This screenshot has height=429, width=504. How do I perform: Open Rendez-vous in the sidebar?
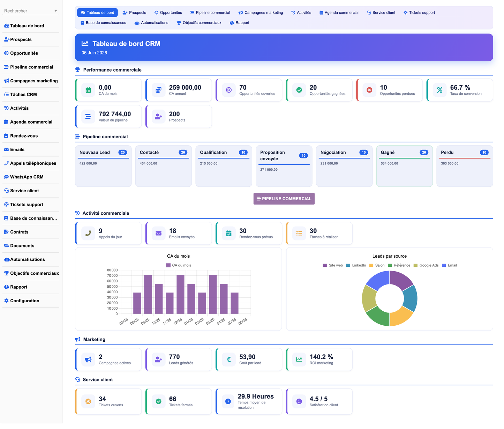(x=31, y=136)
